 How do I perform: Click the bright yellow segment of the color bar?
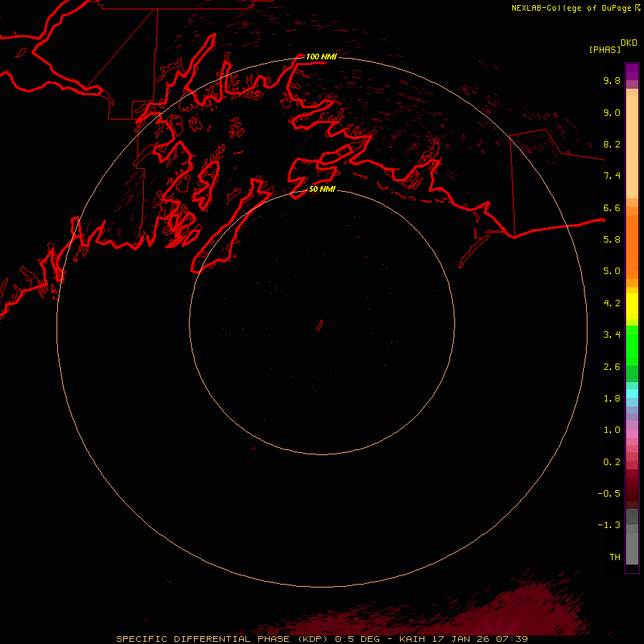(632, 306)
